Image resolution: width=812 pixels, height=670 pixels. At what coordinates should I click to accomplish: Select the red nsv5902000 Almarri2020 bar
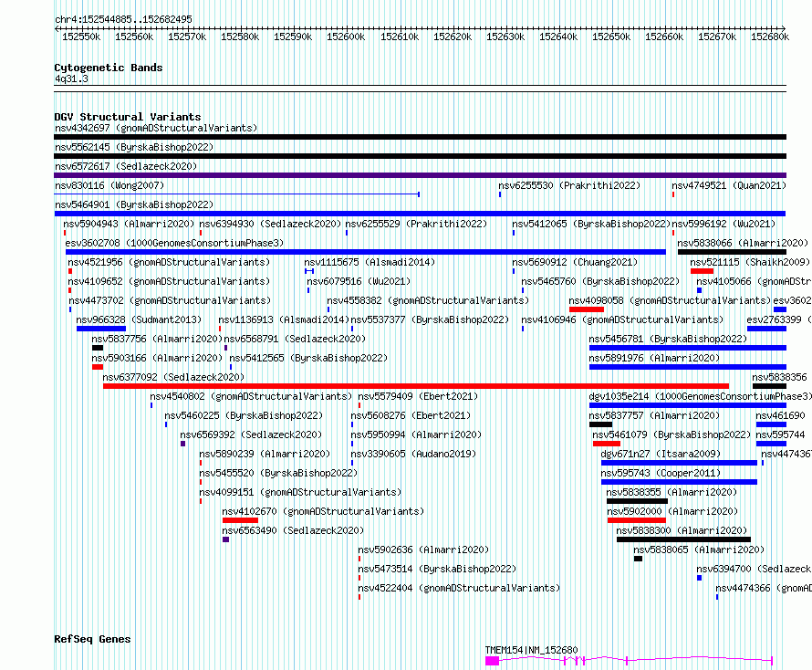click(x=637, y=520)
